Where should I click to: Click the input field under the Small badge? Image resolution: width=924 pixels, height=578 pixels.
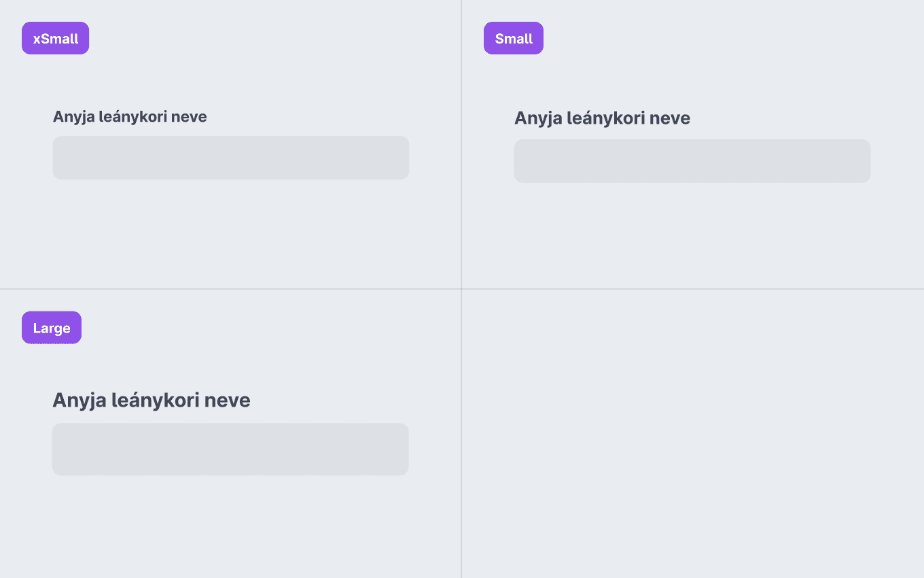click(692, 161)
